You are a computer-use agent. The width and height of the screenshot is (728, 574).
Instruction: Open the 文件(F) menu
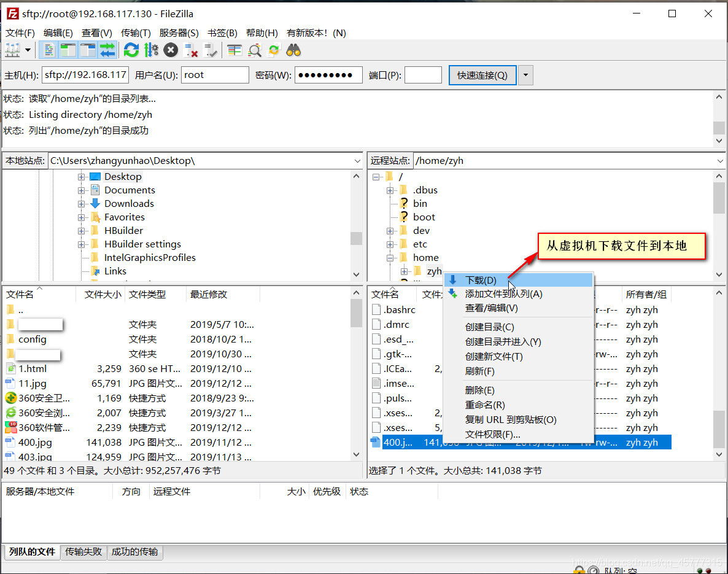click(20, 33)
